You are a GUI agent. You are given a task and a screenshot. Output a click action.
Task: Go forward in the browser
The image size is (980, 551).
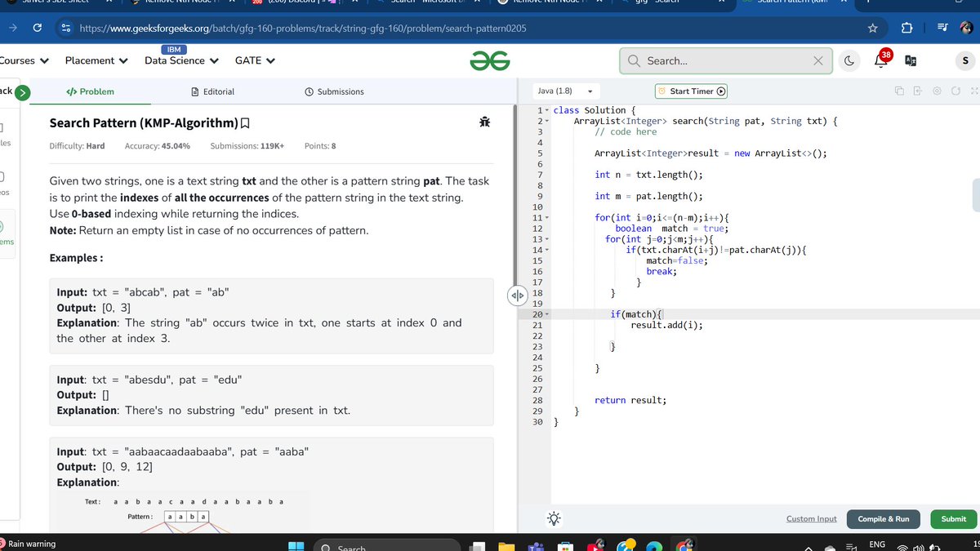pos(13,29)
